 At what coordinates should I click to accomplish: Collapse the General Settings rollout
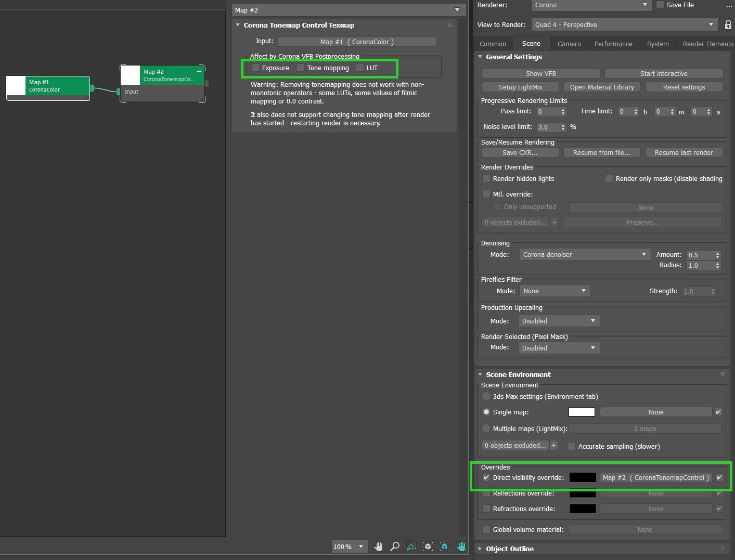(x=480, y=57)
